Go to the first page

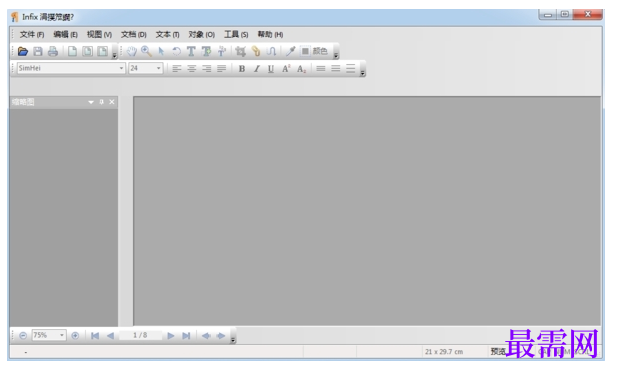coord(95,336)
